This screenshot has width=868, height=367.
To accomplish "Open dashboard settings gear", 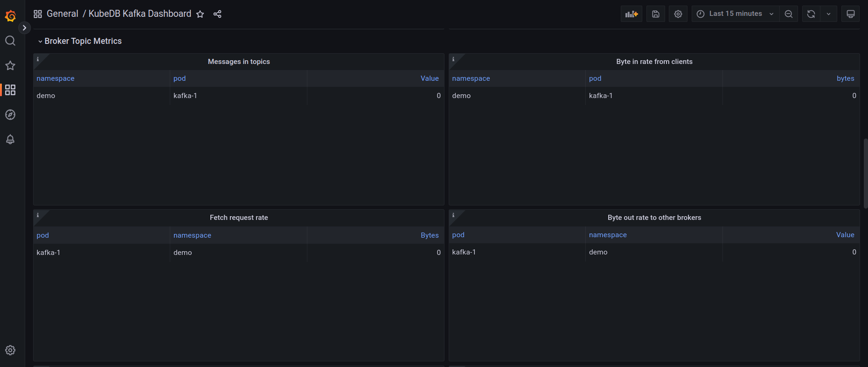I will (678, 14).
